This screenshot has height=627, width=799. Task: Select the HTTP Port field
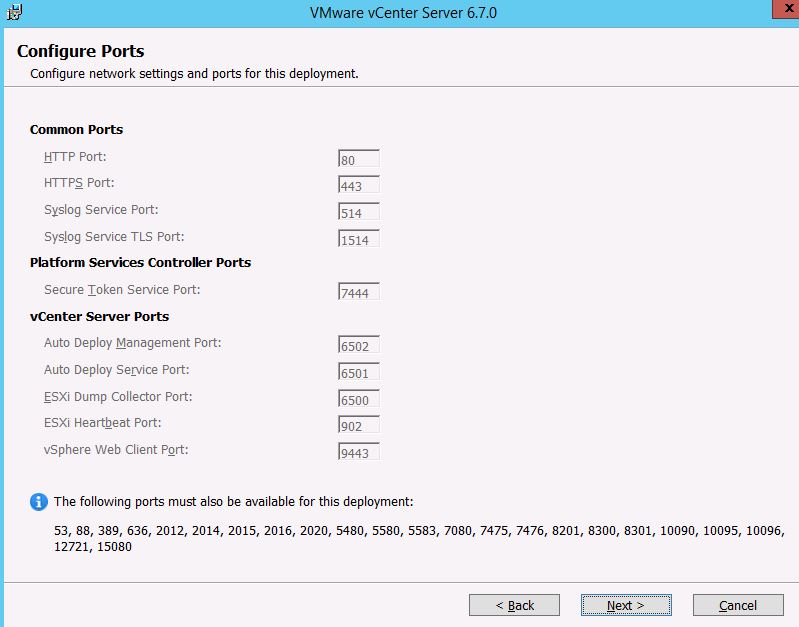click(359, 158)
